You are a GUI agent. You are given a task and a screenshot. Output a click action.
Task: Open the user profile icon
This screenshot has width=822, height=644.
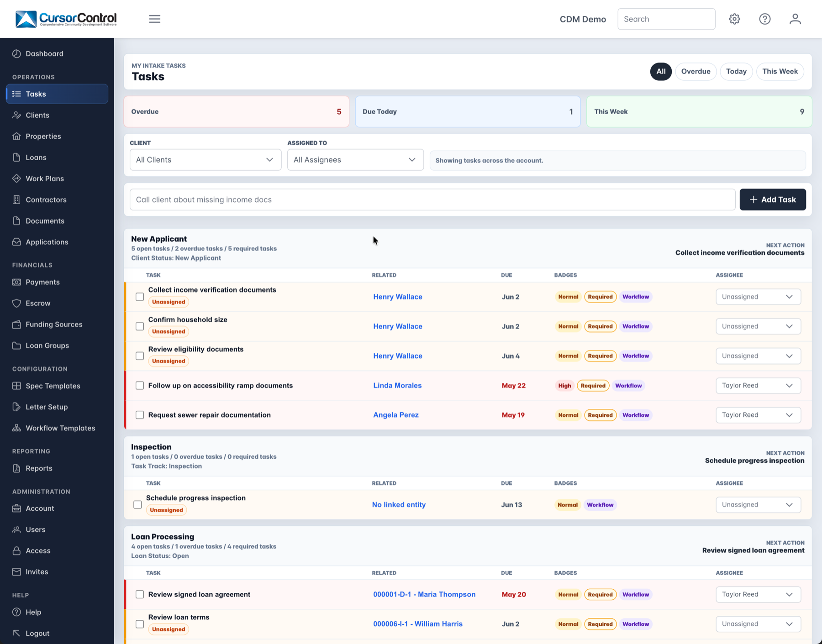795,19
